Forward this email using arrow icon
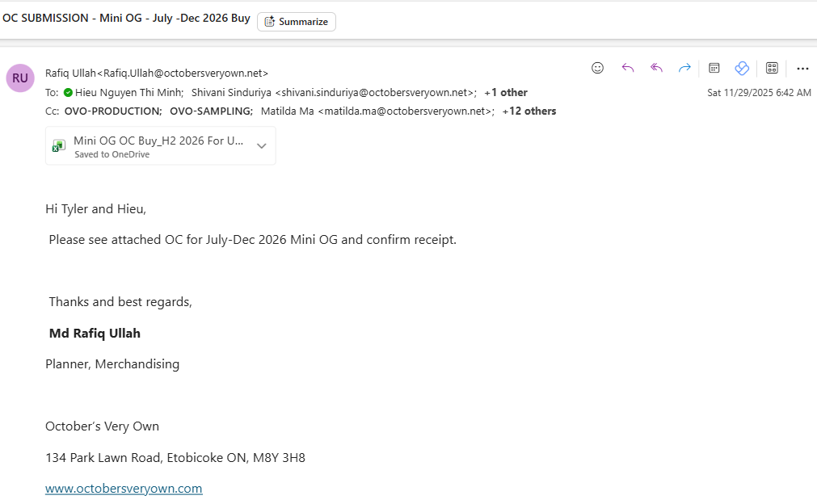817x504 pixels. (684, 68)
